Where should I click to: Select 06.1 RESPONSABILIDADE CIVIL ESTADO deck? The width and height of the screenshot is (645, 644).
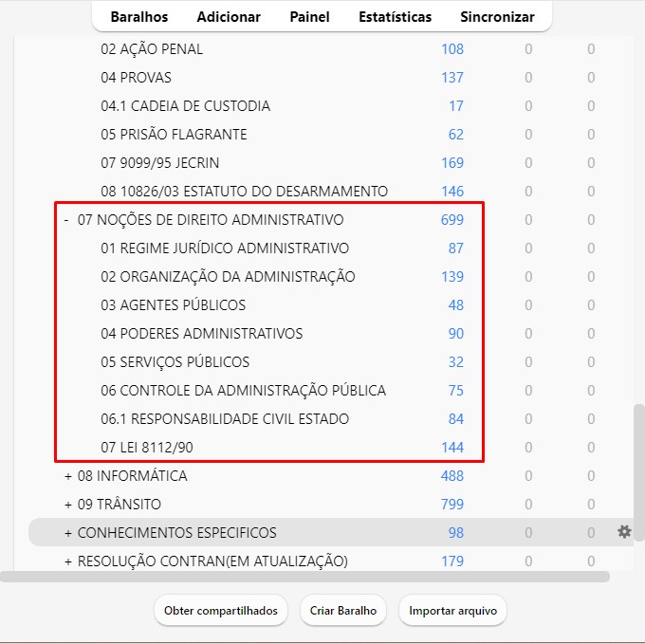point(225,418)
